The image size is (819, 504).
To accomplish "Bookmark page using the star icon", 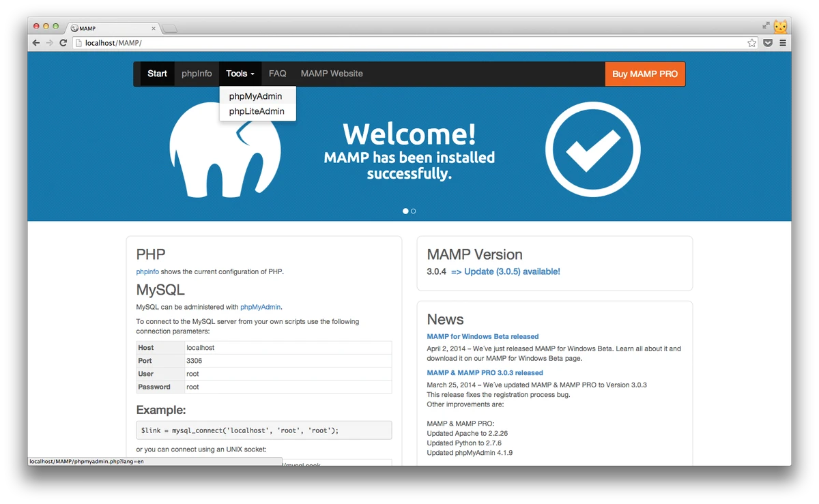I will point(751,43).
